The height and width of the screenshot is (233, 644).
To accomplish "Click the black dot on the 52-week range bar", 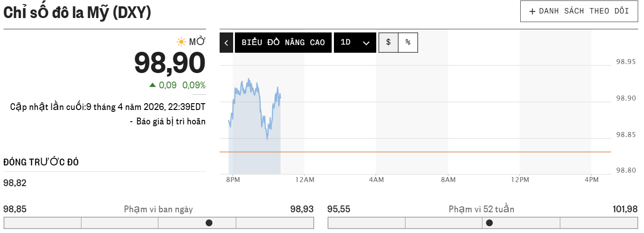I will [x=489, y=223].
